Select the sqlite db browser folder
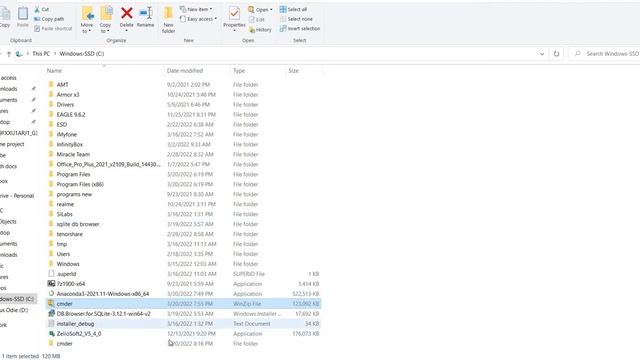This screenshot has width=640, height=360. coord(78,224)
